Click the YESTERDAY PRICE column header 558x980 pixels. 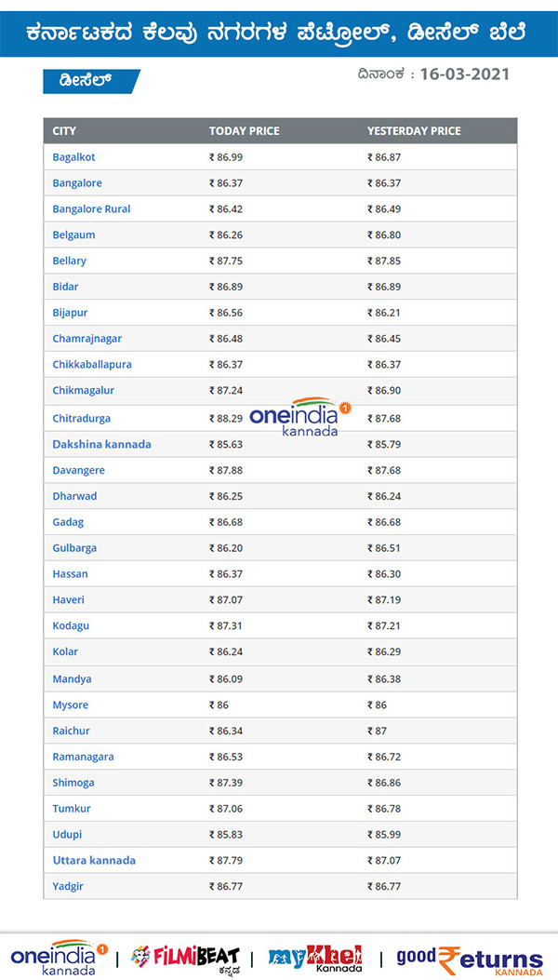pyautogui.click(x=414, y=131)
